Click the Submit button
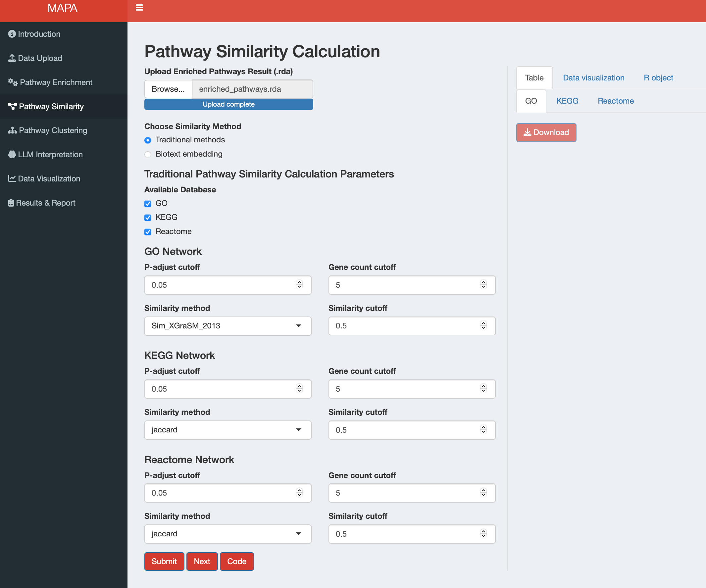 click(x=164, y=561)
